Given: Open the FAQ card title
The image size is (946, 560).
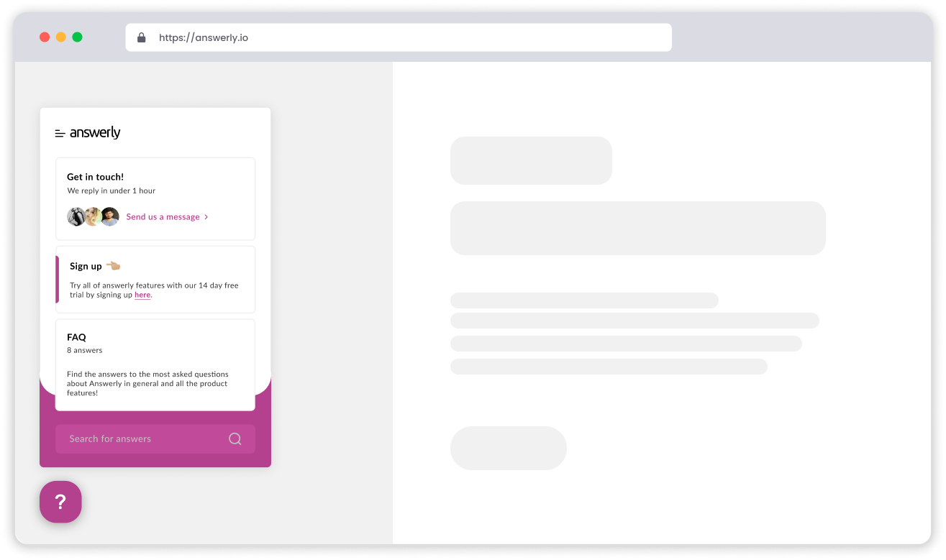Looking at the screenshot, I should 76,336.
